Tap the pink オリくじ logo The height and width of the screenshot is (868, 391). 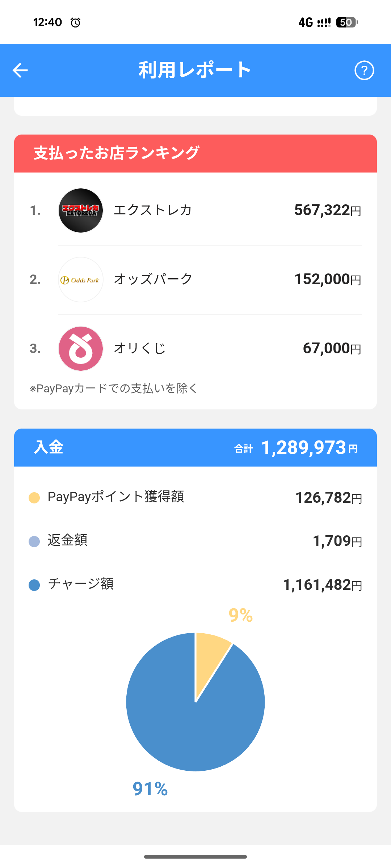point(81,349)
